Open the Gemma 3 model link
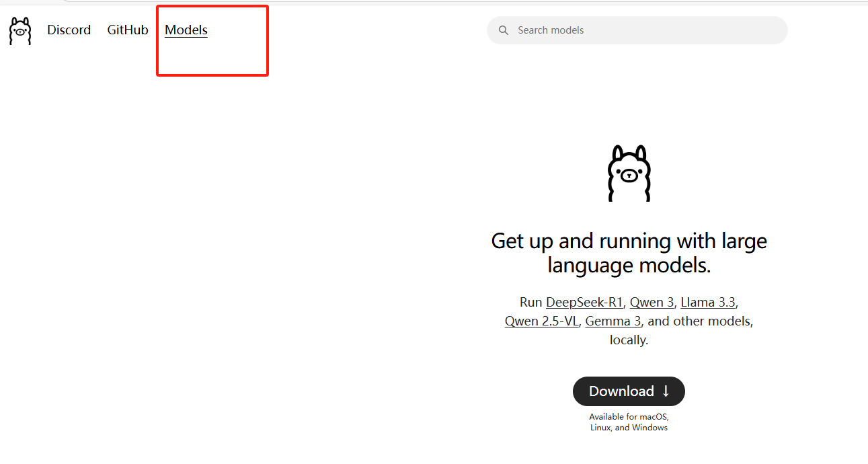The image size is (868, 464). pos(613,321)
